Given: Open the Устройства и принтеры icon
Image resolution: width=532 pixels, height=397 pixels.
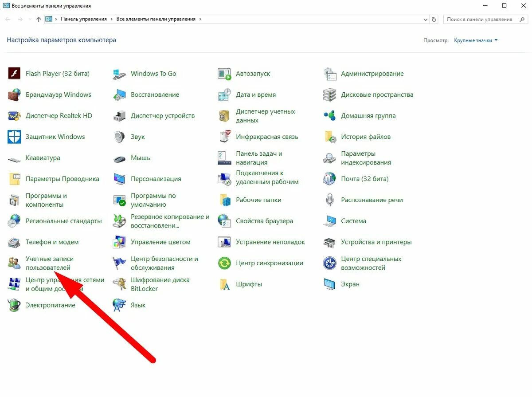Looking at the screenshot, I should click(329, 242).
